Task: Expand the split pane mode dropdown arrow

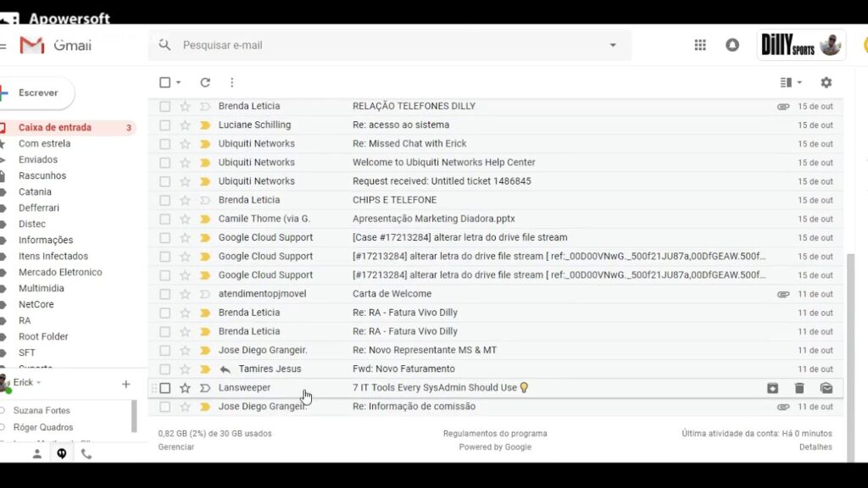Action: coord(799,82)
